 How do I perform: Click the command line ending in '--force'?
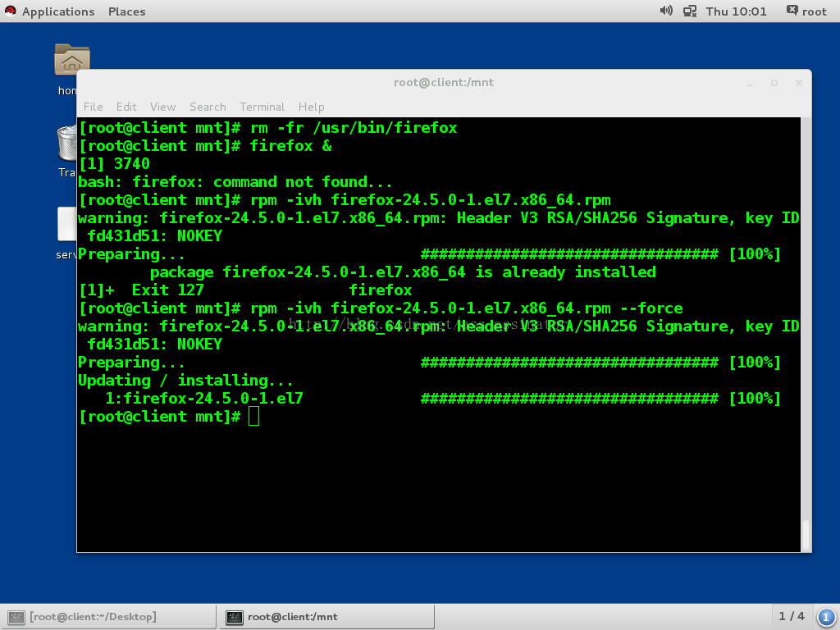click(x=381, y=308)
